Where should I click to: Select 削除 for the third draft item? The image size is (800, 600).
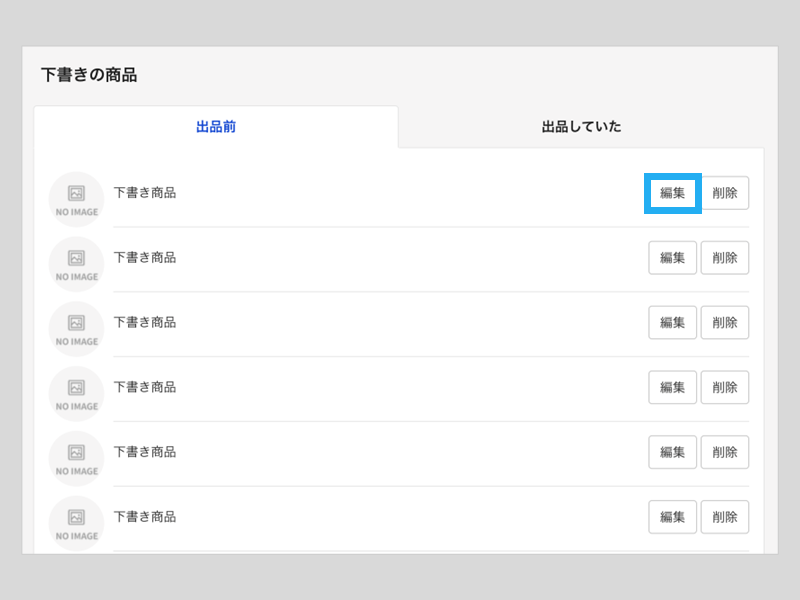coord(724,322)
